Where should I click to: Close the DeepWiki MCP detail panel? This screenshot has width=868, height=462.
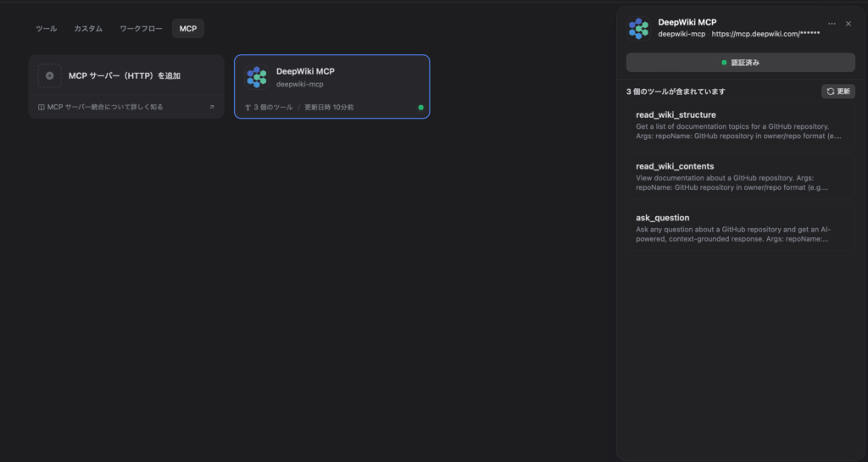pyautogui.click(x=849, y=24)
